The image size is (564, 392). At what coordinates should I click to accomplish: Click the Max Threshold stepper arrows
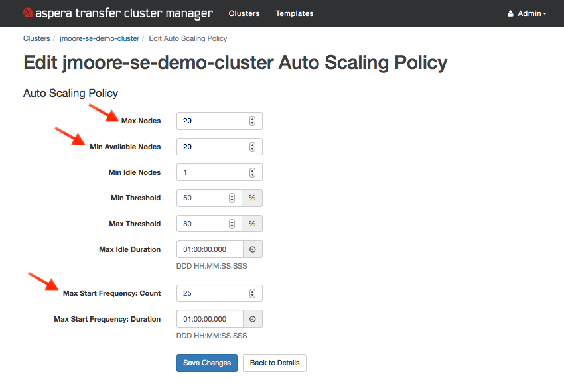point(232,224)
